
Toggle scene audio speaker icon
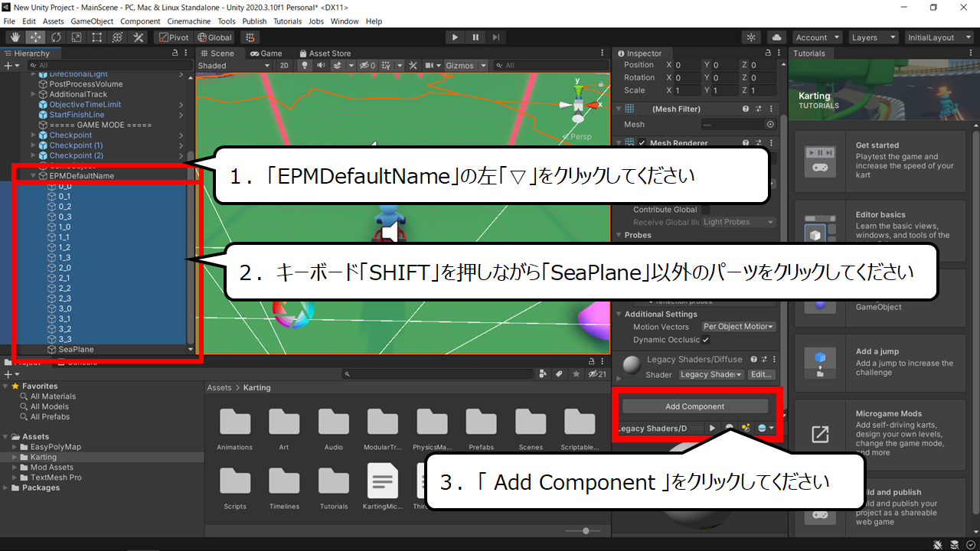pos(320,66)
